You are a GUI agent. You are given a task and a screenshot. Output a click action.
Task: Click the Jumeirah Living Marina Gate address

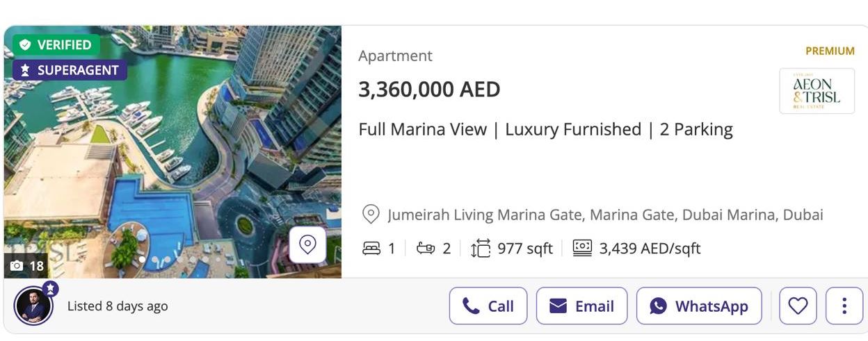(605, 215)
